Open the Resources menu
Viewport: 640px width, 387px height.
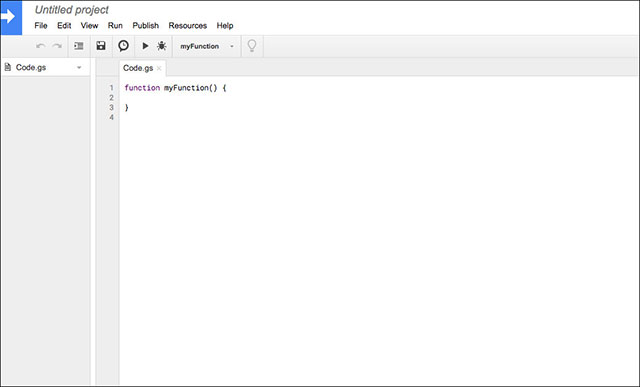188,25
